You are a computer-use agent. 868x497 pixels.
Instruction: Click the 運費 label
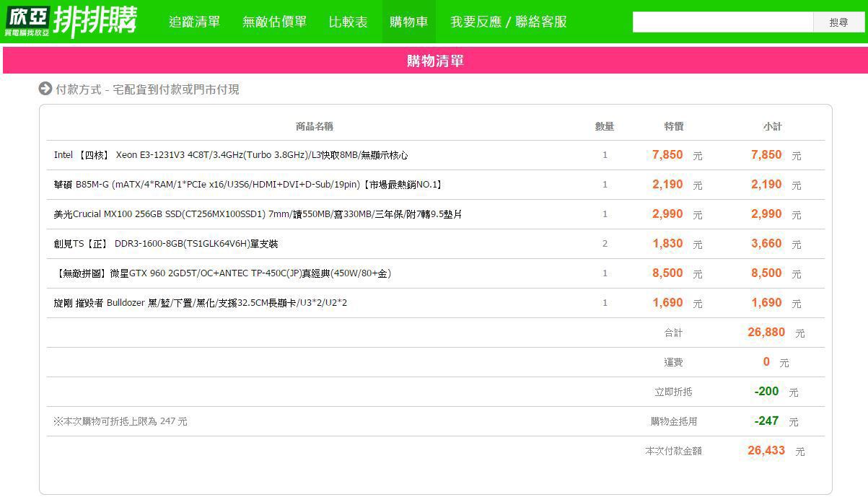coord(673,362)
